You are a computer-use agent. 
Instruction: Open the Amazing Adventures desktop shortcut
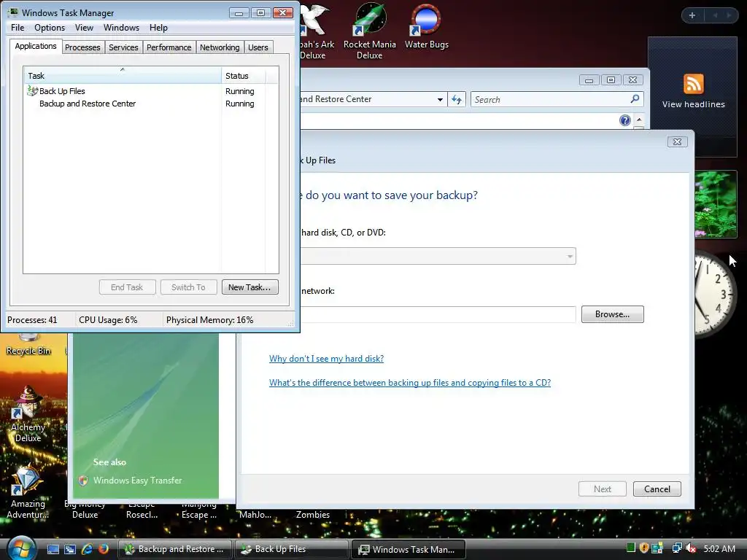28,492
